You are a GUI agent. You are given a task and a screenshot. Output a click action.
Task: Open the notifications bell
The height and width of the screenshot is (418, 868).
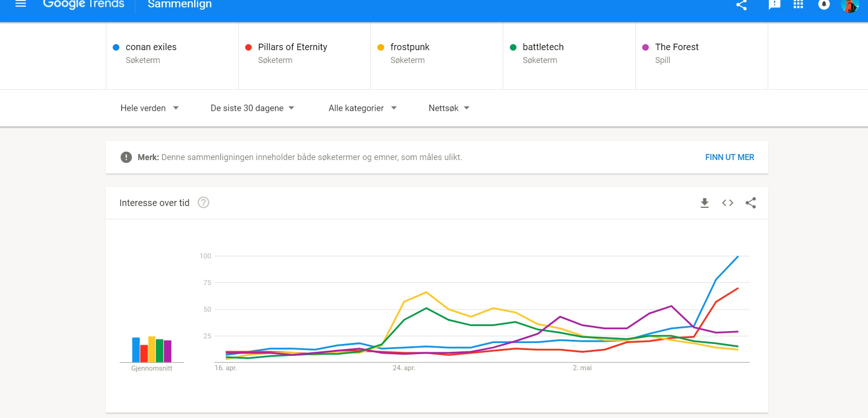click(x=824, y=4)
